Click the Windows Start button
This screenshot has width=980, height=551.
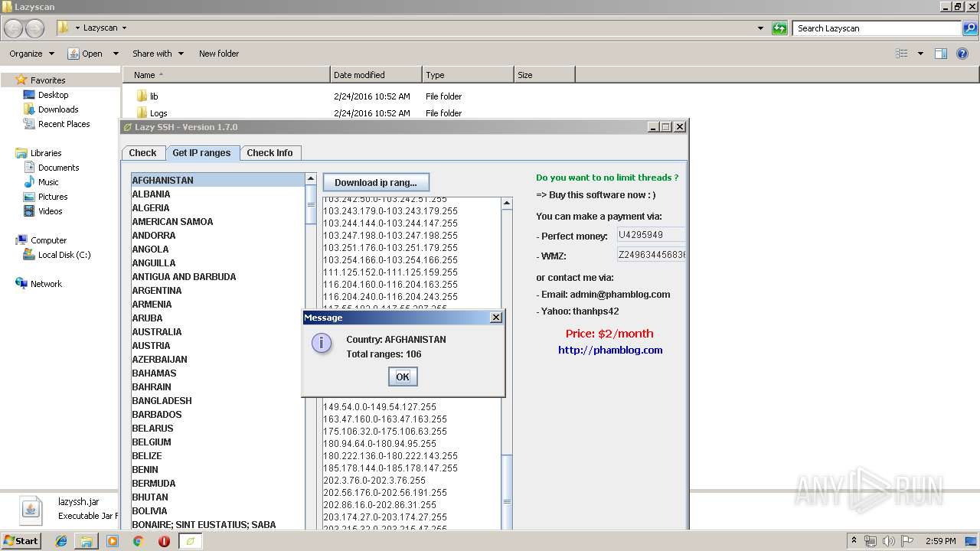21,541
